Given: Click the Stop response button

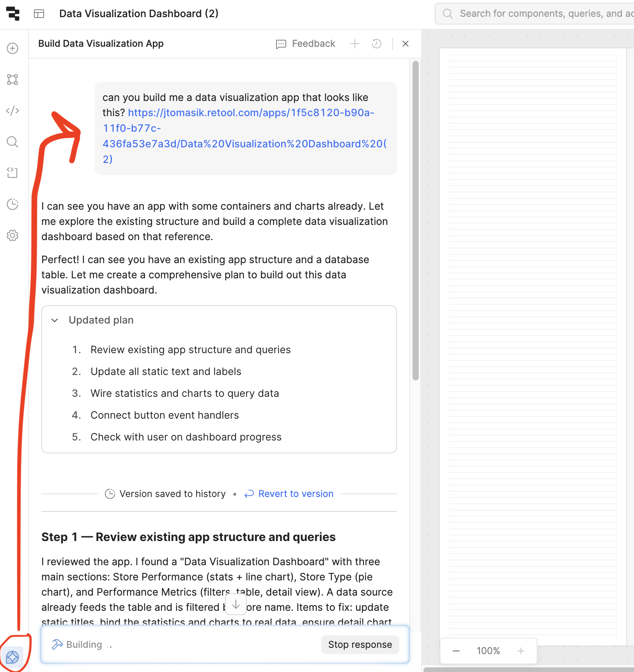Looking at the screenshot, I should point(360,645).
